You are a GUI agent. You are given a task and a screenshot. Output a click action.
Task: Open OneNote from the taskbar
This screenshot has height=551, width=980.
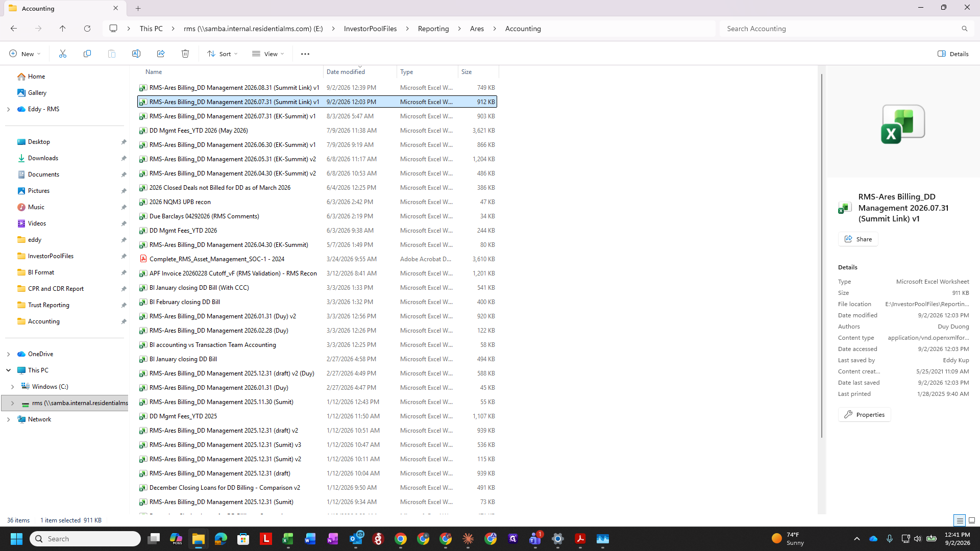tap(333, 539)
